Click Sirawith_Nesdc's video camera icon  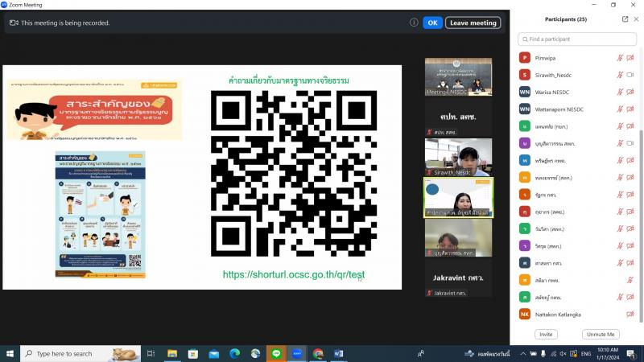click(630, 75)
